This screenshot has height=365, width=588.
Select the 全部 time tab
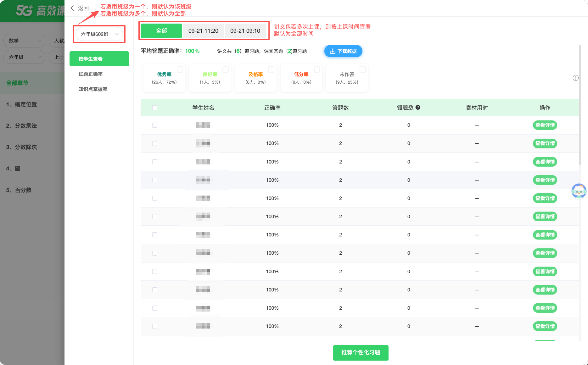coord(161,31)
